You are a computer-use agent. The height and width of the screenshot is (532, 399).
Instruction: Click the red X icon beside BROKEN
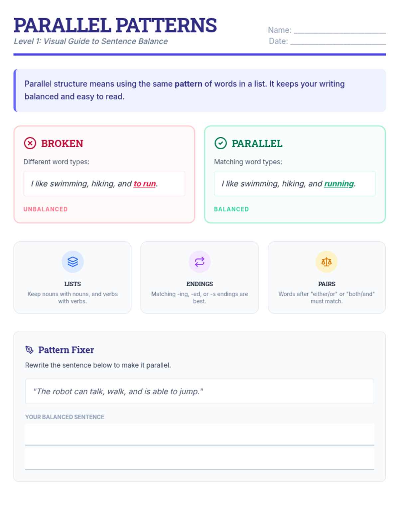click(30, 143)
